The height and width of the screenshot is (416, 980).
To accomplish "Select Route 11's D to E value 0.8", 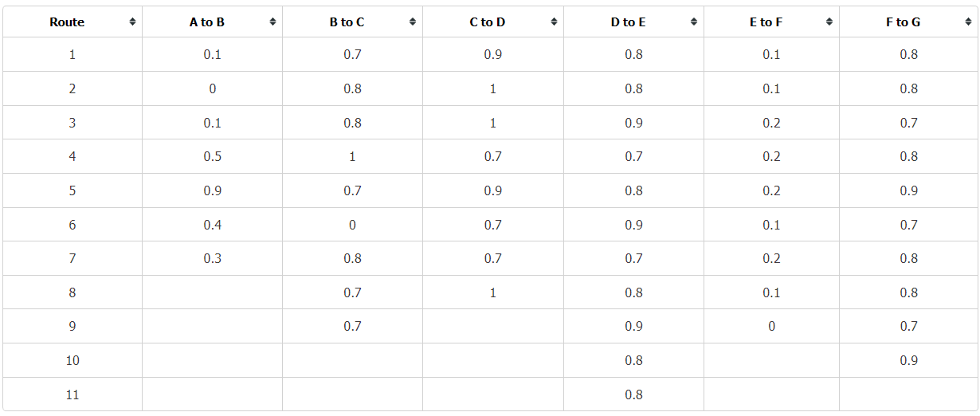I will click(x=634, y=394).
